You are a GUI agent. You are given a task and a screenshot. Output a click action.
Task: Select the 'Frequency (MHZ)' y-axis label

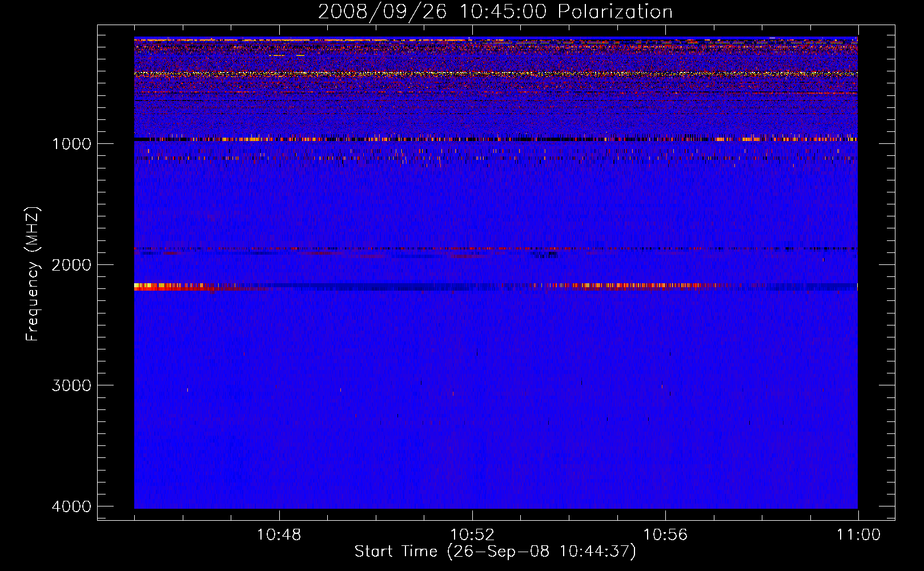pos(33,274)
